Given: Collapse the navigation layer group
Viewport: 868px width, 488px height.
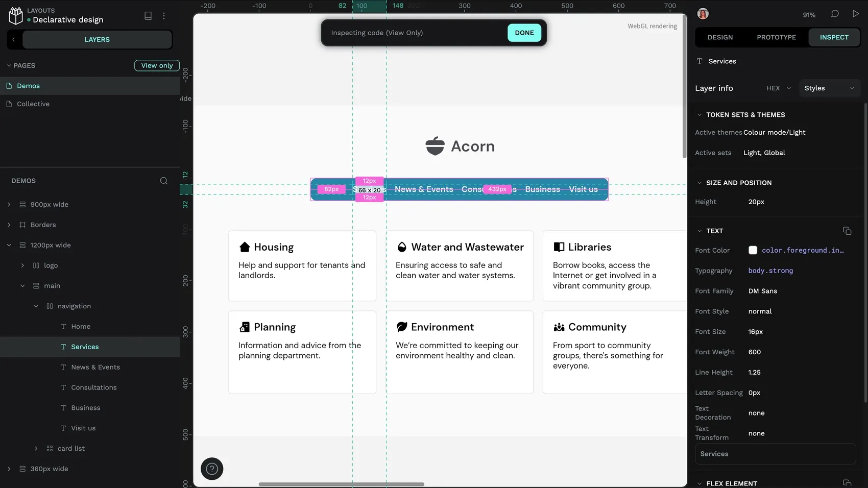Looking at the screenshot, I should (36, 306).
